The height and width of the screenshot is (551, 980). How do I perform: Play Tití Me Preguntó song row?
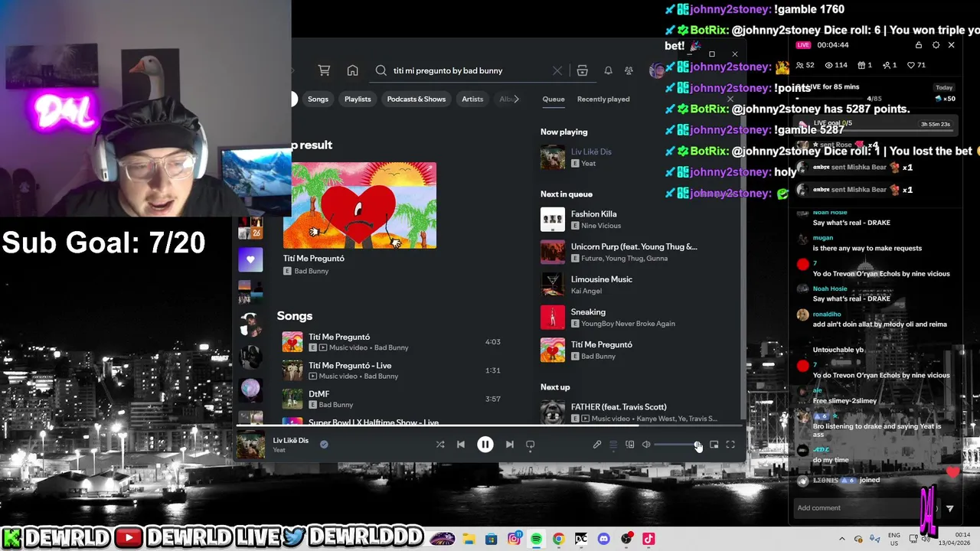coord(390,342)
